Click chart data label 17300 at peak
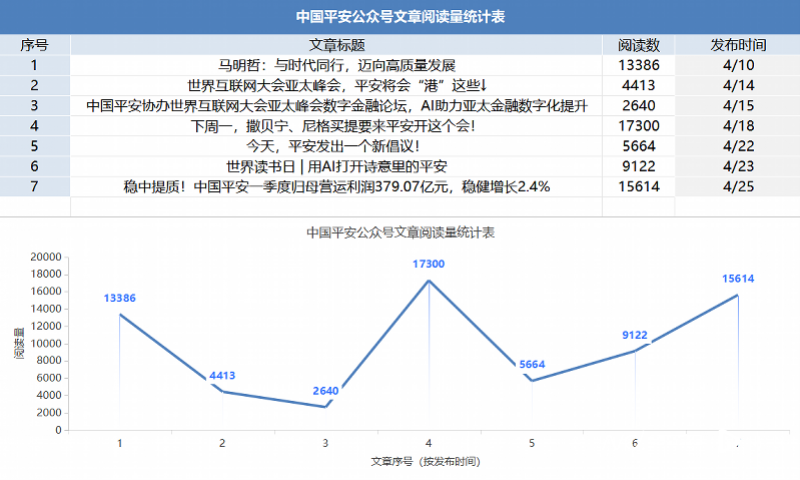The height and width of the screenshot is (480, 800). pyautogui.click(x=429, y=264)
